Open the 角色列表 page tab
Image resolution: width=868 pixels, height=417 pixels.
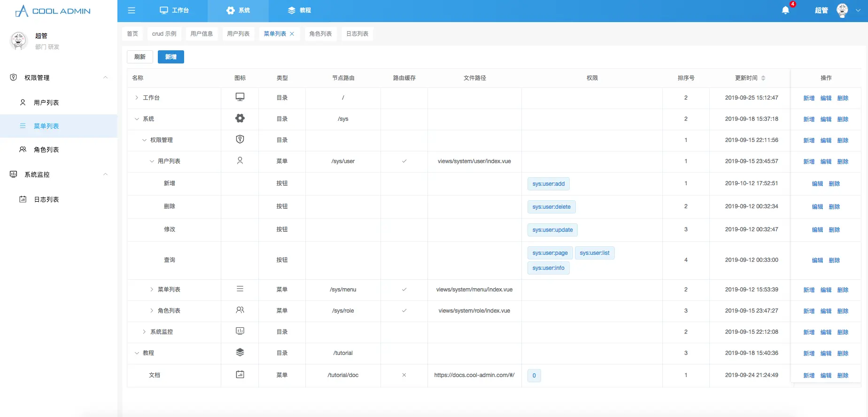click(x=321, y=34)
